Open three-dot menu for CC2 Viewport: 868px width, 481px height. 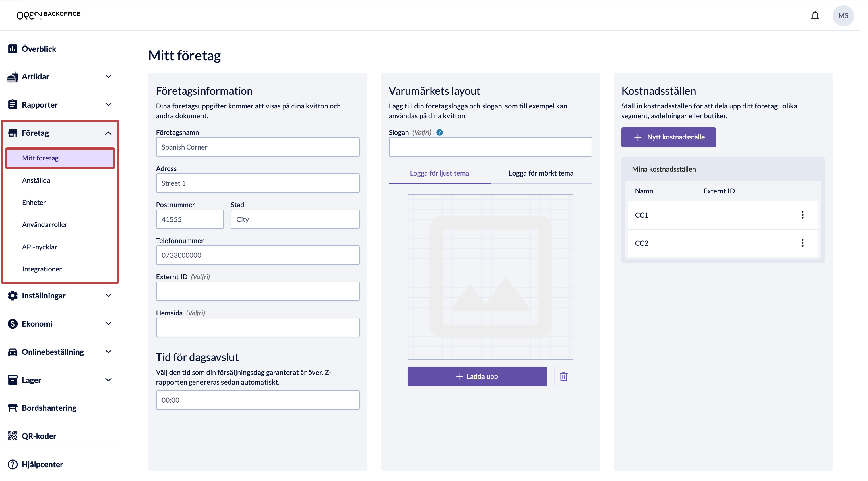802,243
